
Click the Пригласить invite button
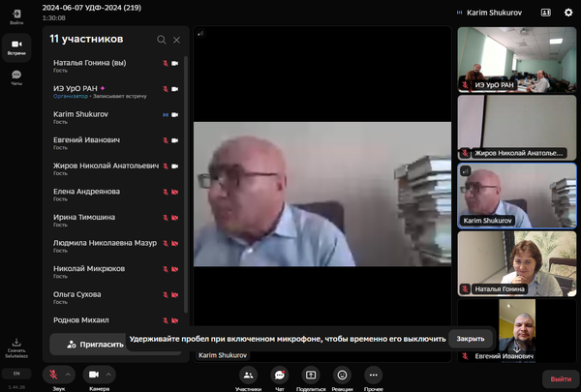(x=95, y=344)
